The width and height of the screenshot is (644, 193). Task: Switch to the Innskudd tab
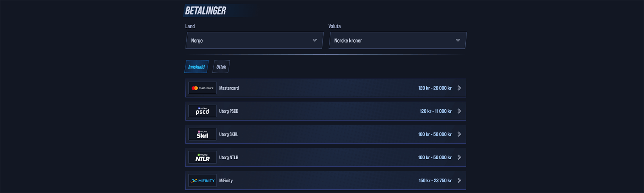pos(196,67)
